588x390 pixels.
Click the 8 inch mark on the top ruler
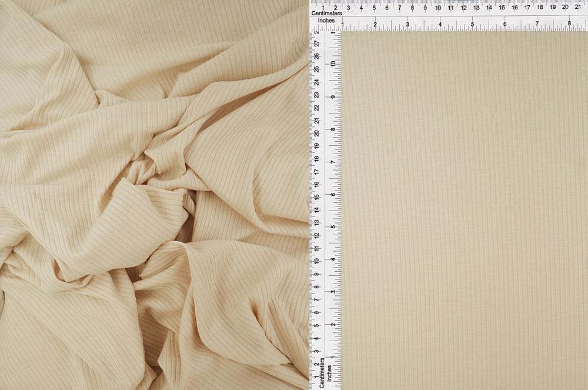(569, 24)
